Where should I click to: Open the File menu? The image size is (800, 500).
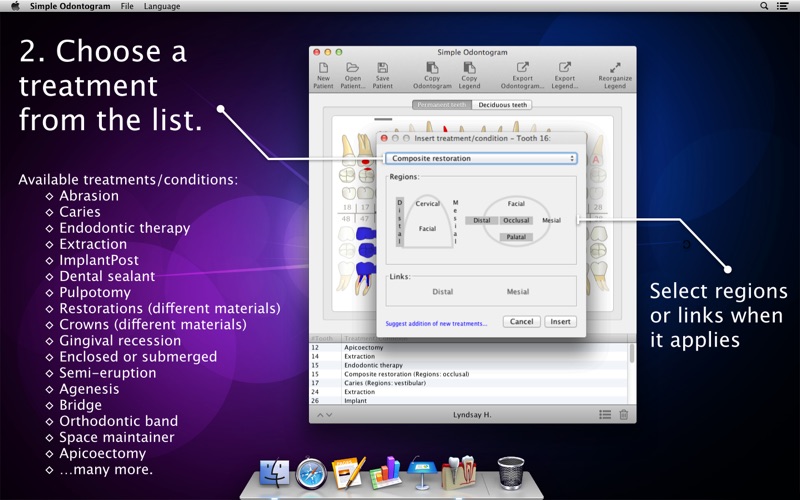127,6
